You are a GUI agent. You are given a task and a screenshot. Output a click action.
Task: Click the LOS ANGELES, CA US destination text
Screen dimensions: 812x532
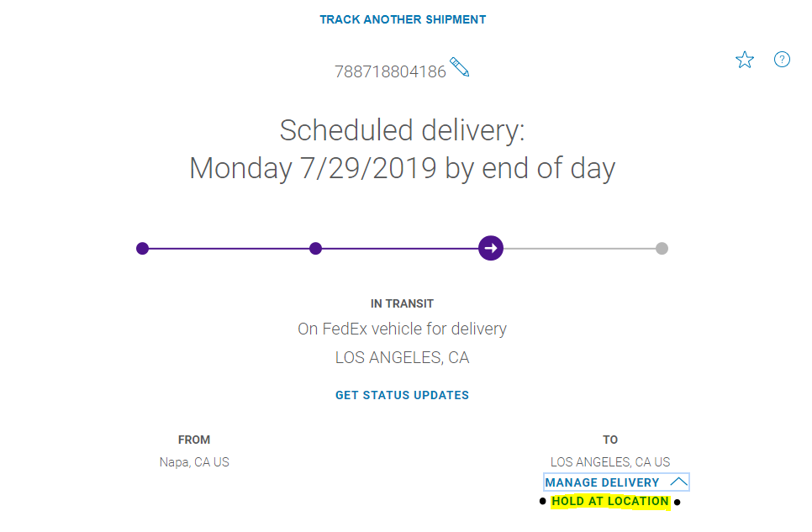pos(610,462)
